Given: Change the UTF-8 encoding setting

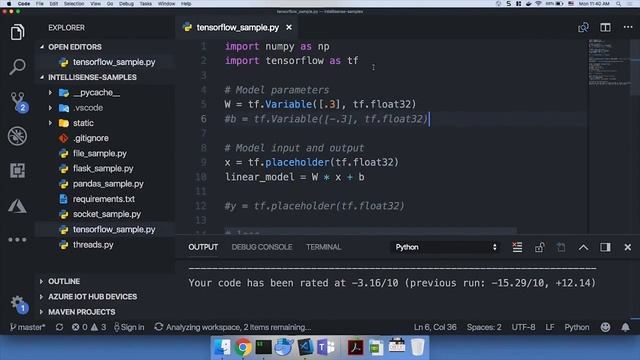Looking at the screenshot, I should (523, 327).
